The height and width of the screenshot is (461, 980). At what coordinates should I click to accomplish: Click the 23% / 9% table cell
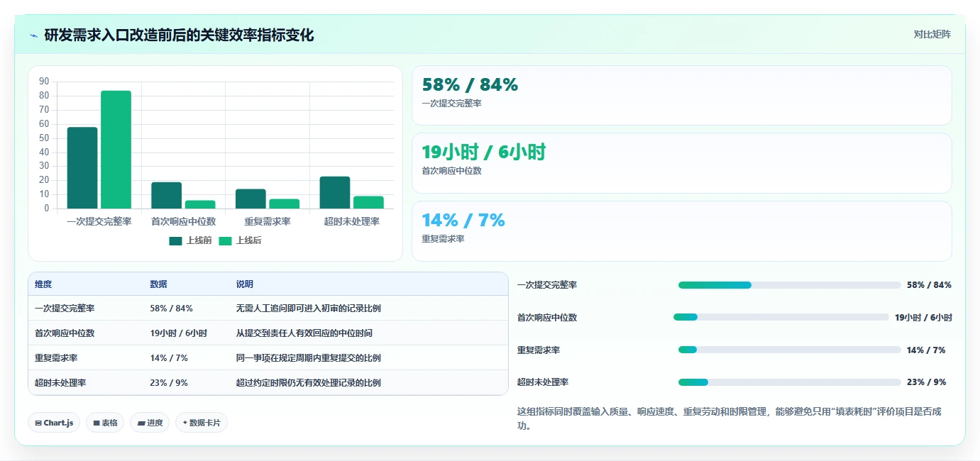pyautogui.click(x=169, y=383)
